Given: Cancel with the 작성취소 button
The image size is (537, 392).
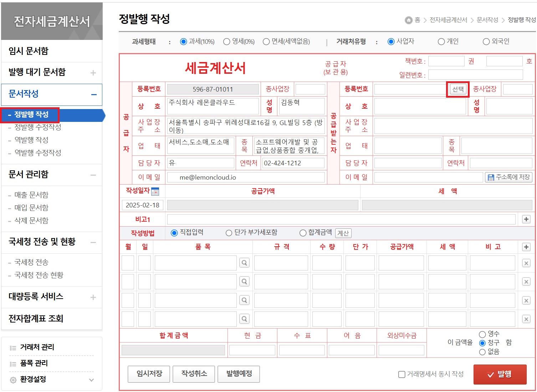Looking at the screenshot, I should pos(194,374).
